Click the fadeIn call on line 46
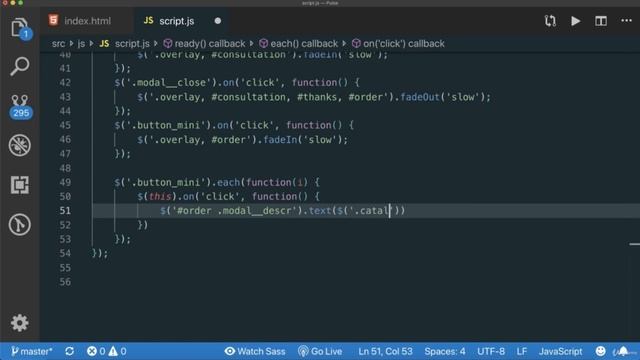The height and width of the screenshot is (360, 640). (280, 140)
